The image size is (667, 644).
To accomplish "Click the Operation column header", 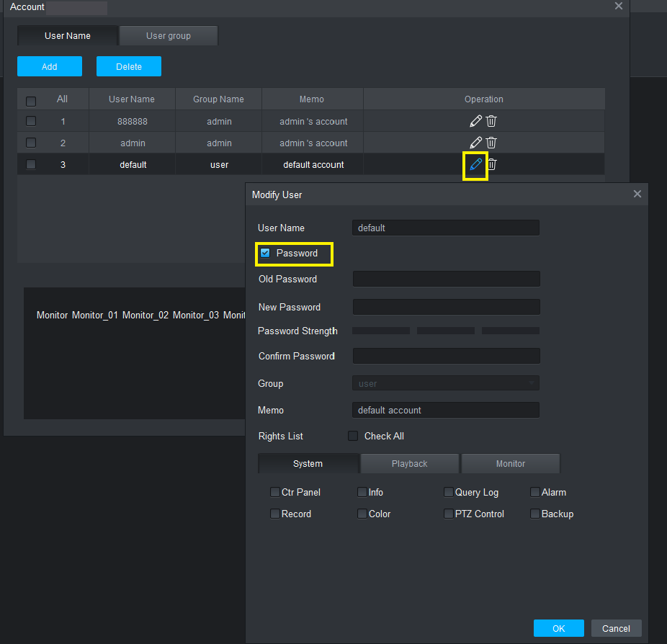I will 483,99.
